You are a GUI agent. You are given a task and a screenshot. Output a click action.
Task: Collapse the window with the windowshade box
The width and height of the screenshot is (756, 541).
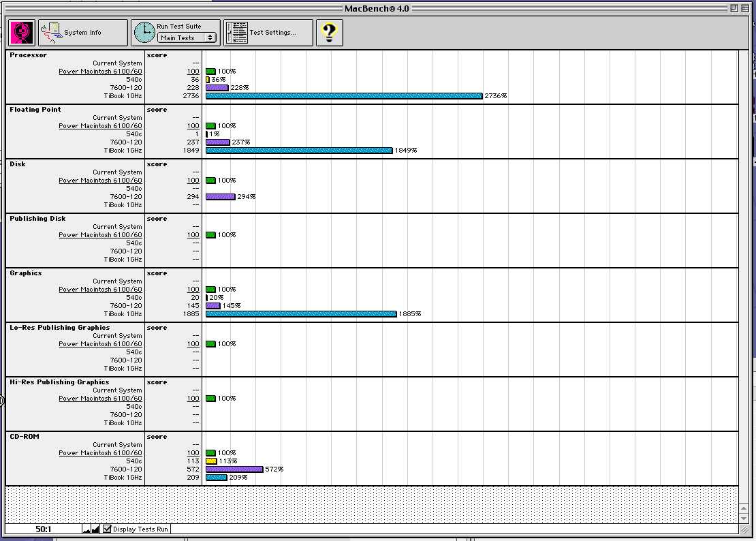(x=746, y=8)
